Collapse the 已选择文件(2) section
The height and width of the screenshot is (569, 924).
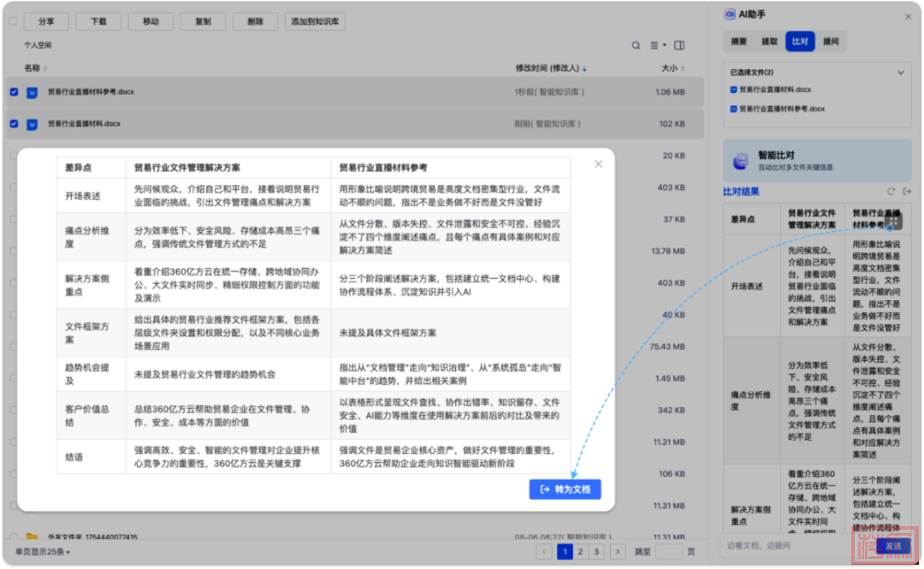click(901, 73)
